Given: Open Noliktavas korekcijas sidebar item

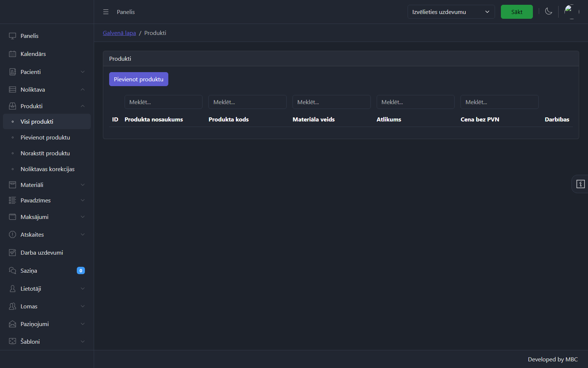Looking at the screenshot, I should (x=47, y=169).
